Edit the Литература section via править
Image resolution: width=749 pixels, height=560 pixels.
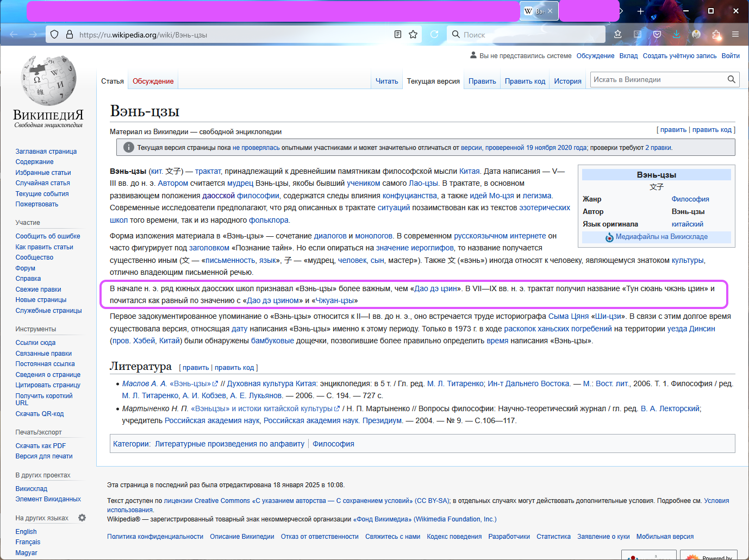[196, 368]
